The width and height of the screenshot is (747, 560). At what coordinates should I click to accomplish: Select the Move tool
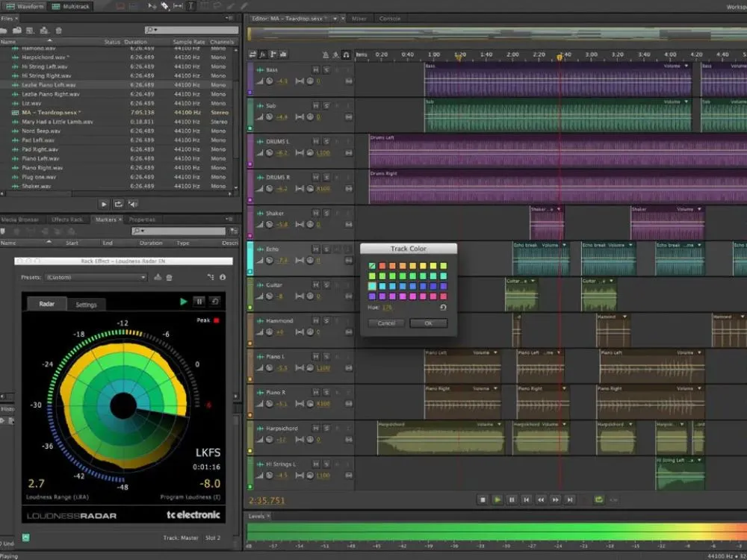[x=152, y=5]
